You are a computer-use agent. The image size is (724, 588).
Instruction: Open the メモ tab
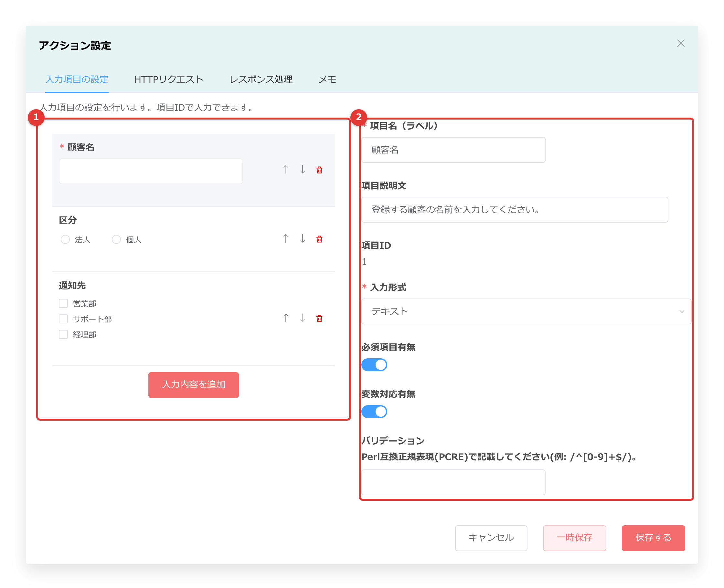coord(327,79)
